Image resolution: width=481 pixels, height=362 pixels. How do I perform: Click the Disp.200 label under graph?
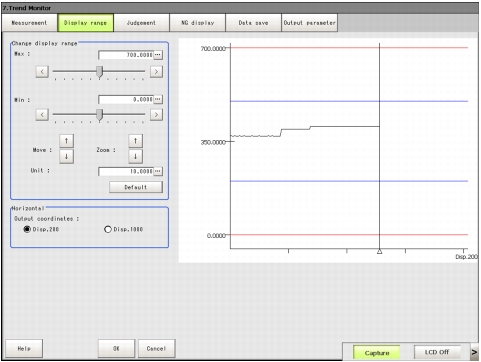pos(466,257)
